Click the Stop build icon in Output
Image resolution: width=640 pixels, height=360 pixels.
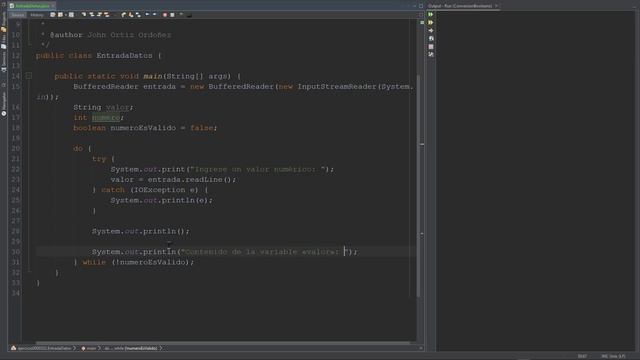pos(431,47)
